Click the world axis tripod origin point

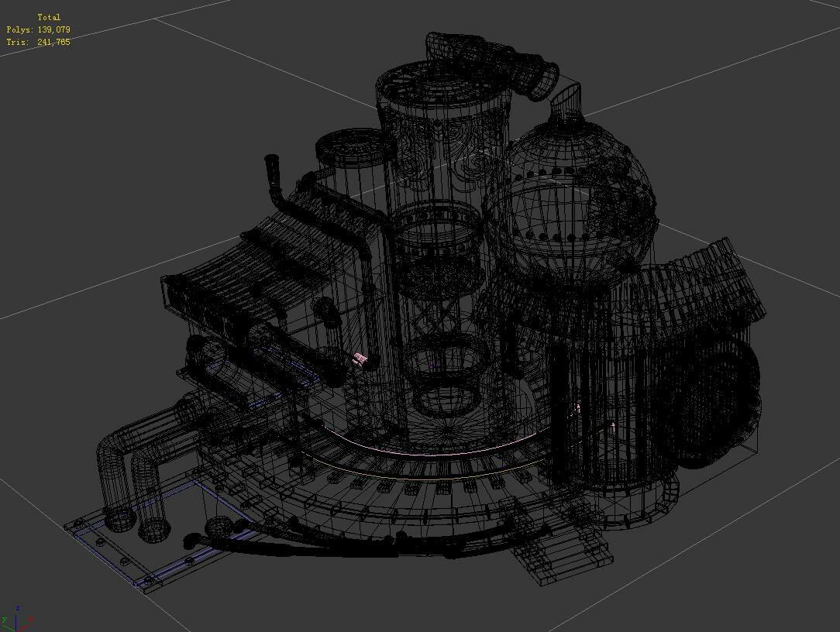[x=16, y=629]
